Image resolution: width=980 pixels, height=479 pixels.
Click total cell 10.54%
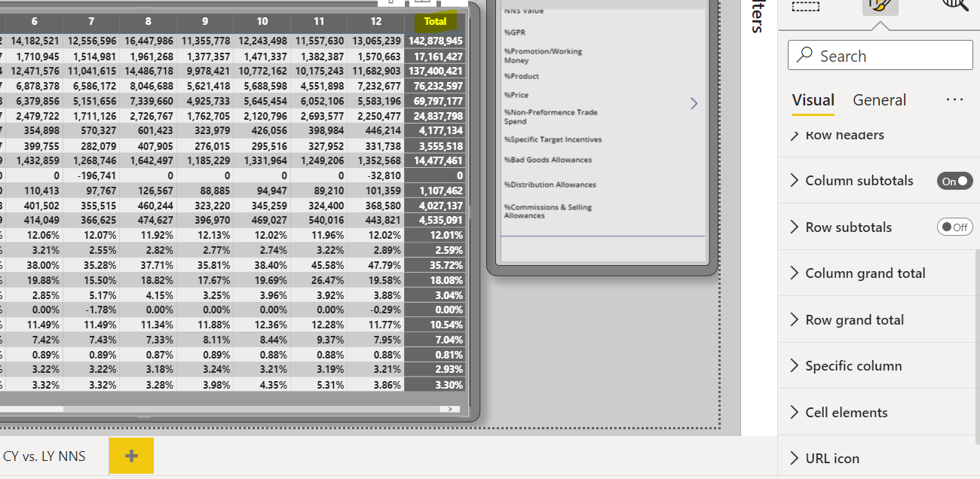click(435, 325)
